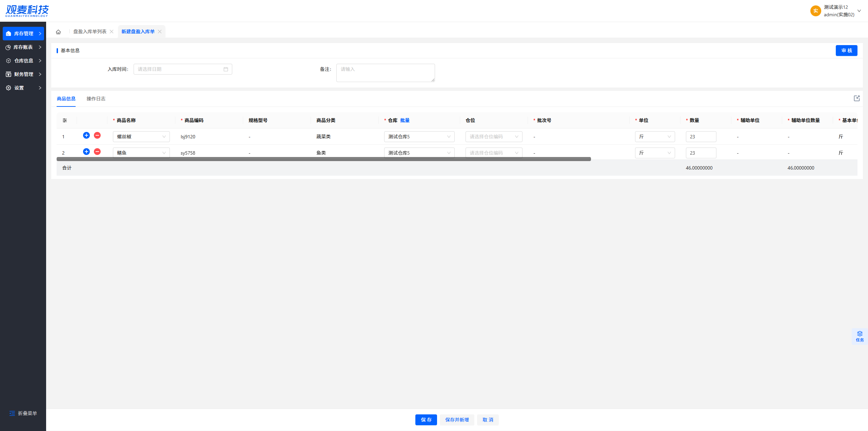The height and width of the screenshot is (431, 868).
Task: Switch to the 操作日志 tab
Action: (96, 99)
